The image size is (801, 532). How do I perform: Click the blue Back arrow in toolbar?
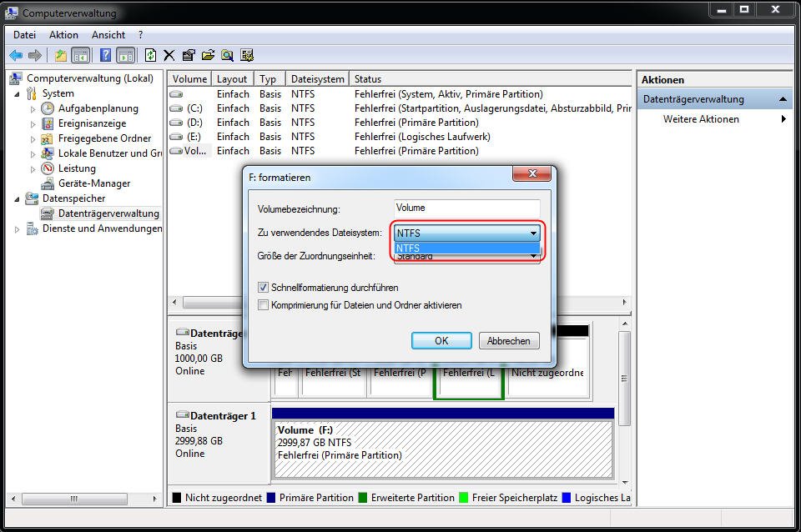click(x=16, y=55)
